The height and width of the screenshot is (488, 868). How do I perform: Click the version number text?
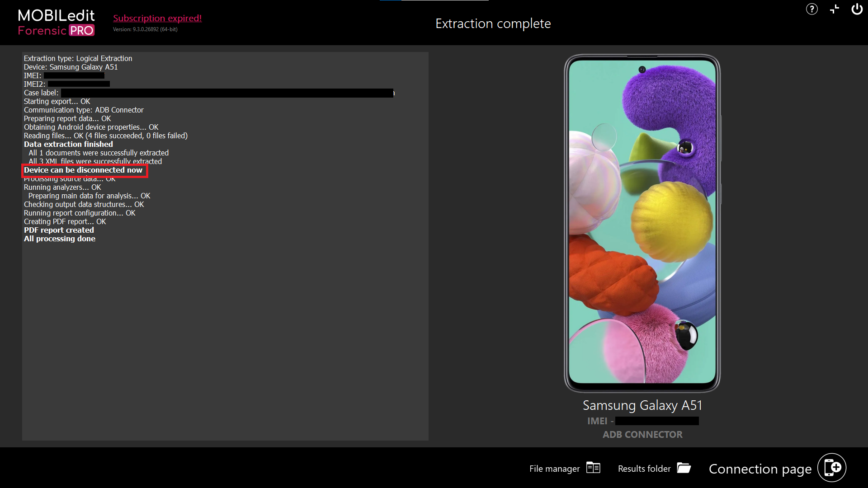145,29
